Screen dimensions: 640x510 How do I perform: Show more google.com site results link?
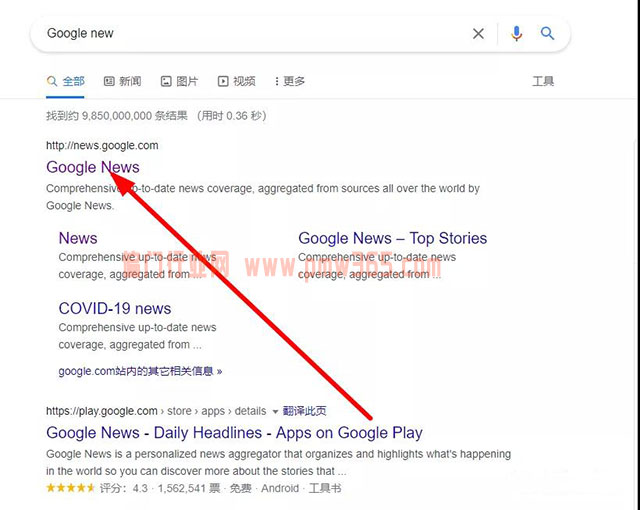point(140,371)
